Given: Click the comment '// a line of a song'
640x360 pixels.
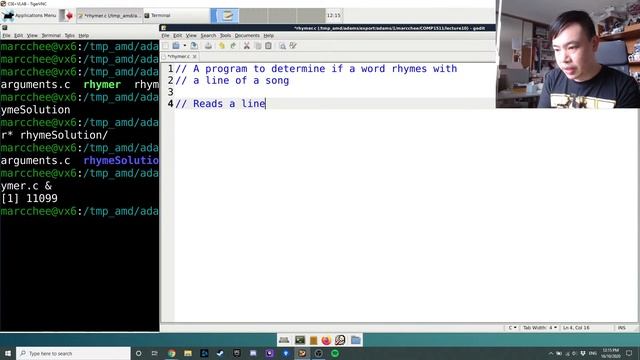Looking at the screenshot, I should pyautogui.click(x=232, y=80).
